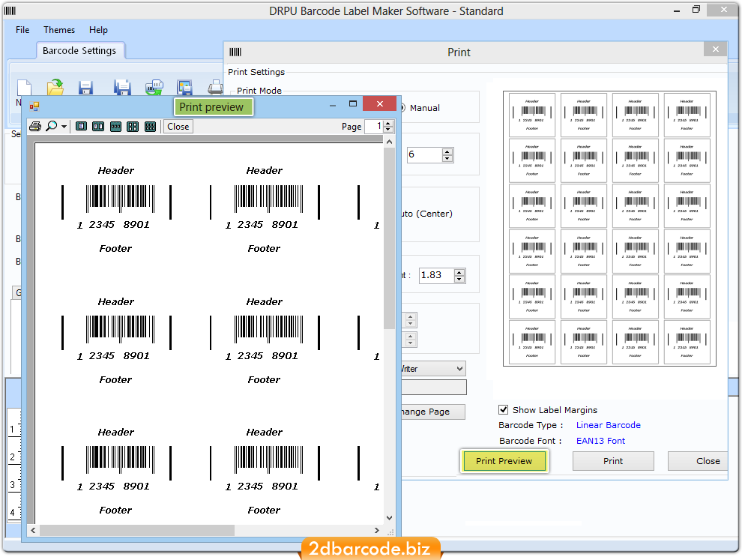Click Close in the Print preview toolbar
This screenshot has height=560, width=742.
178,127
